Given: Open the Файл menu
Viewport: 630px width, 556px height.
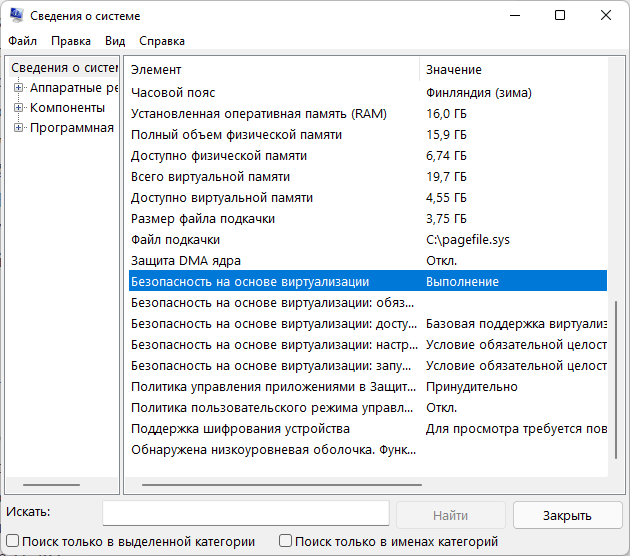Looking at the screenshot, I should [22, 41].
